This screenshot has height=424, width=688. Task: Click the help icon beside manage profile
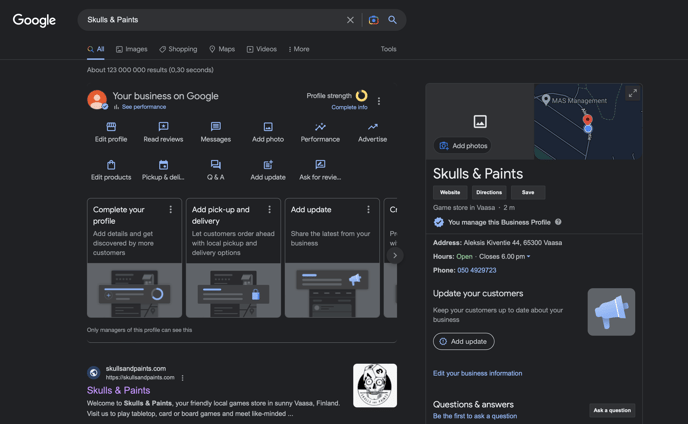click(x=558, y=222)
